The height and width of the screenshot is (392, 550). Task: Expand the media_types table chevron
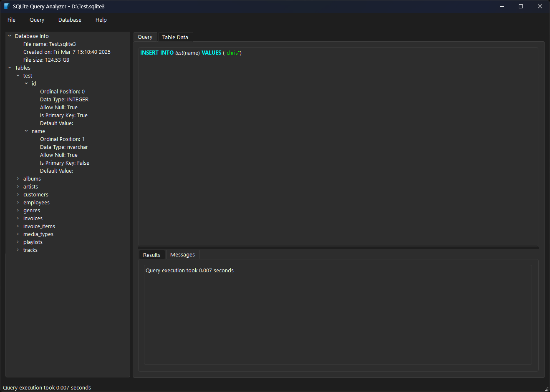[x=18, y=234]
